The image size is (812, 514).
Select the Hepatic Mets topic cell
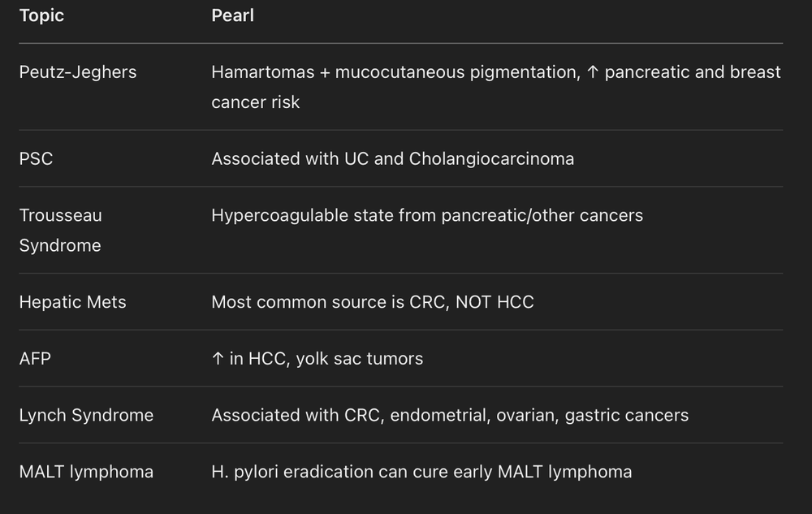pyautogui.click(x=73, y=302)
